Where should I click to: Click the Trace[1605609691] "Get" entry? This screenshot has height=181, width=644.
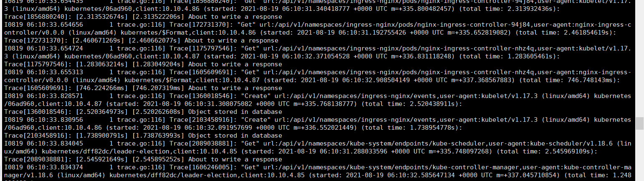(318, 76)
